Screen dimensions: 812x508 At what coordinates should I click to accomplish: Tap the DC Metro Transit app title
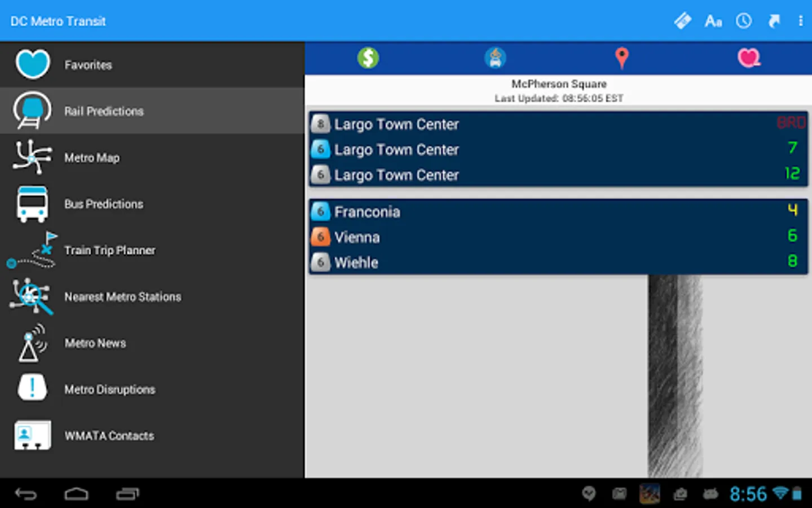click(58, 21)
